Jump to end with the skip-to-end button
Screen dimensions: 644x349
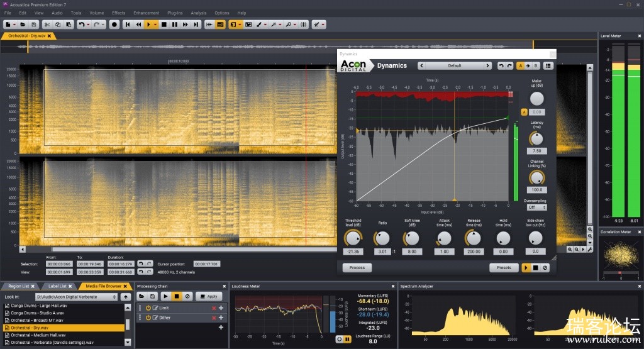tap(196, 25)
